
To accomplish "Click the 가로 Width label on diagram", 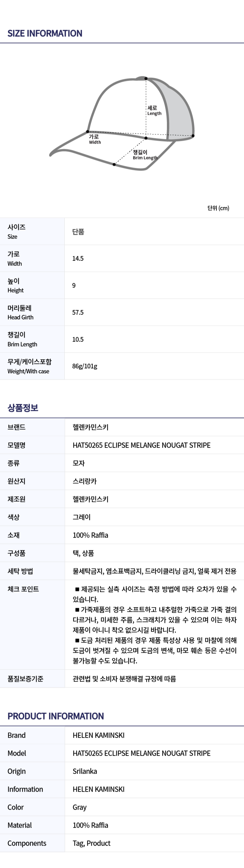I will point(94,139).
